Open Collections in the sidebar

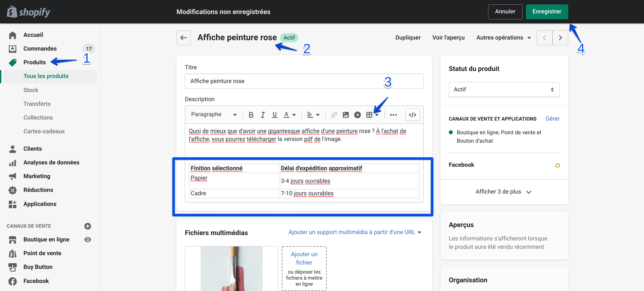(x=38, y=118)
